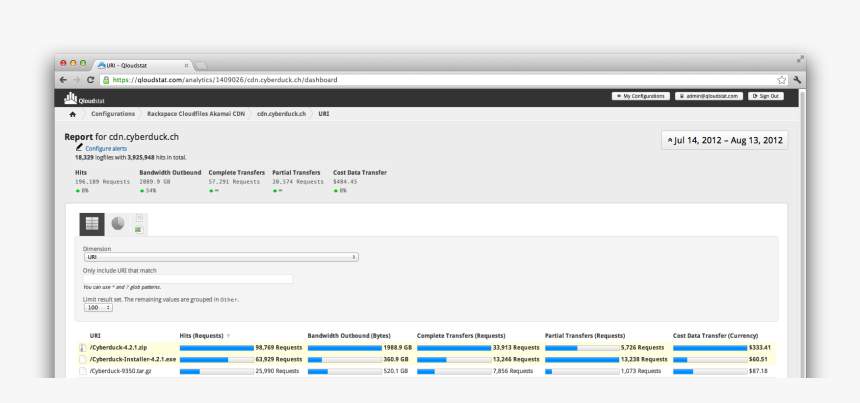Click the 13,238 Requests partial transfers bar

pos(582,359)
